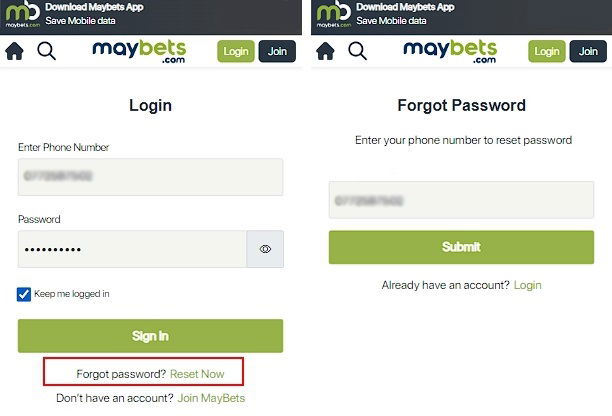Click the home icon on Forgot Password page
This screenshot has height=416, width=612.
[326, 51]
